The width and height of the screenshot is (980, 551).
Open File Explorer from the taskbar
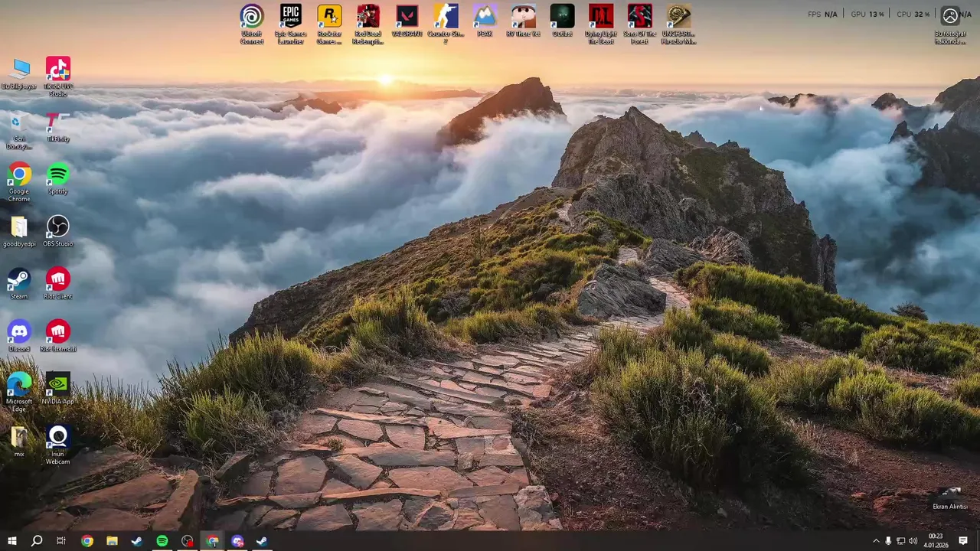[x=112, y=541]
